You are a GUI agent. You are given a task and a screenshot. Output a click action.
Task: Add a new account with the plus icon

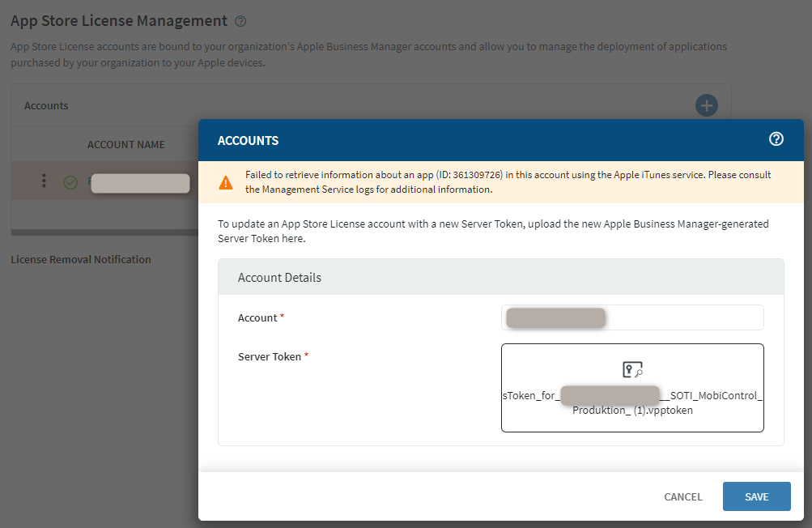click(707, 105)
